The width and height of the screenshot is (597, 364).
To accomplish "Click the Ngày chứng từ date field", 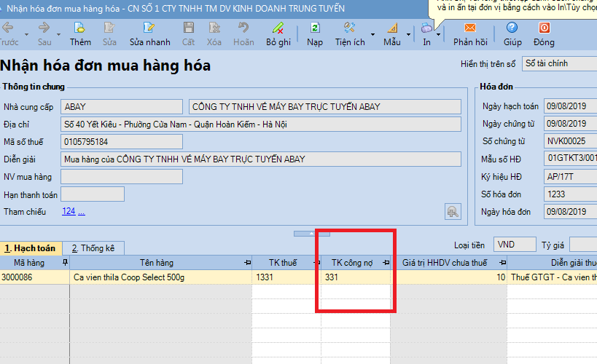I will (x=570, y=124).
